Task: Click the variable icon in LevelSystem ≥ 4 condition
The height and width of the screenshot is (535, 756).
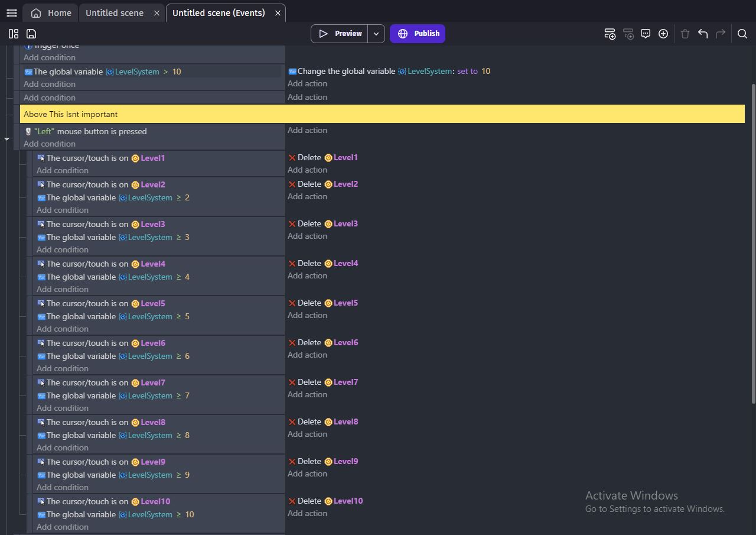Action: coord(41,277)
